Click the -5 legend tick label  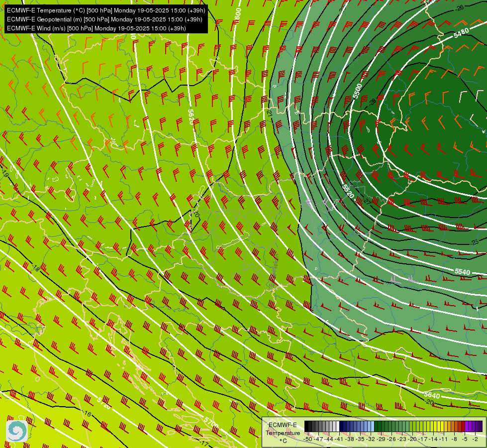point(465,439)
